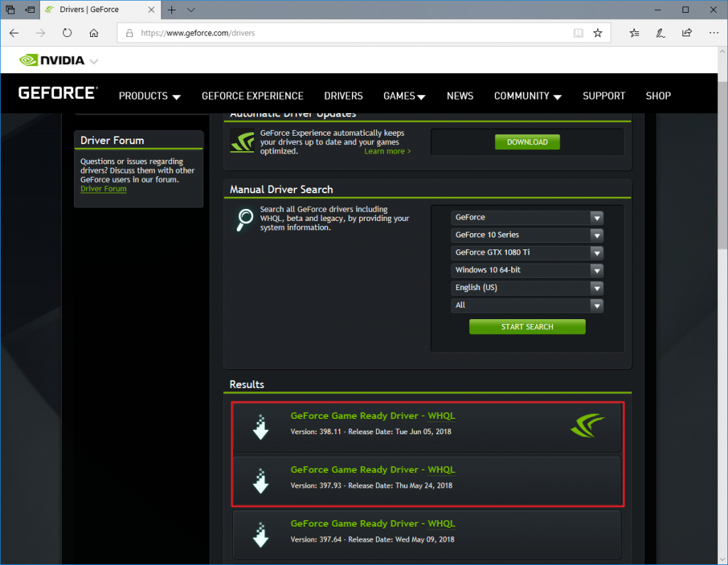Click the browser refresh icon

click(x=68, y=33)
